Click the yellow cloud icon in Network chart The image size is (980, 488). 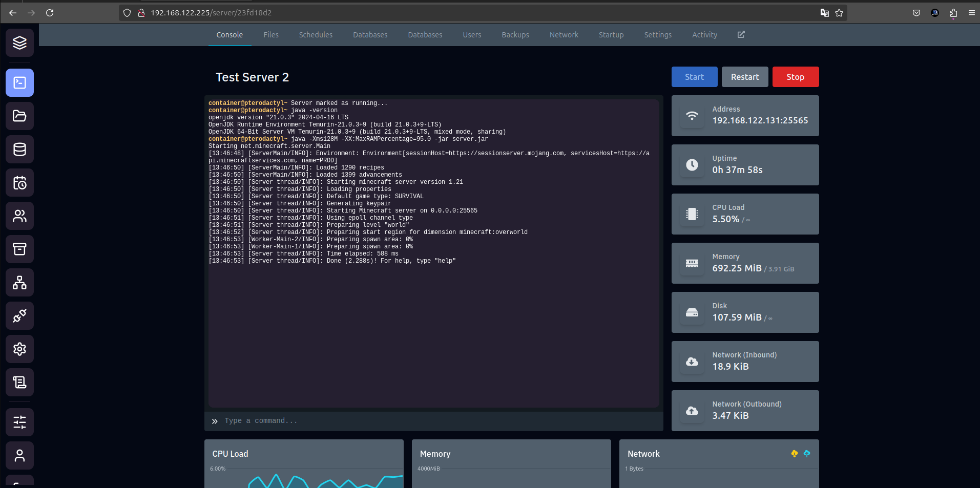[795, 454]
